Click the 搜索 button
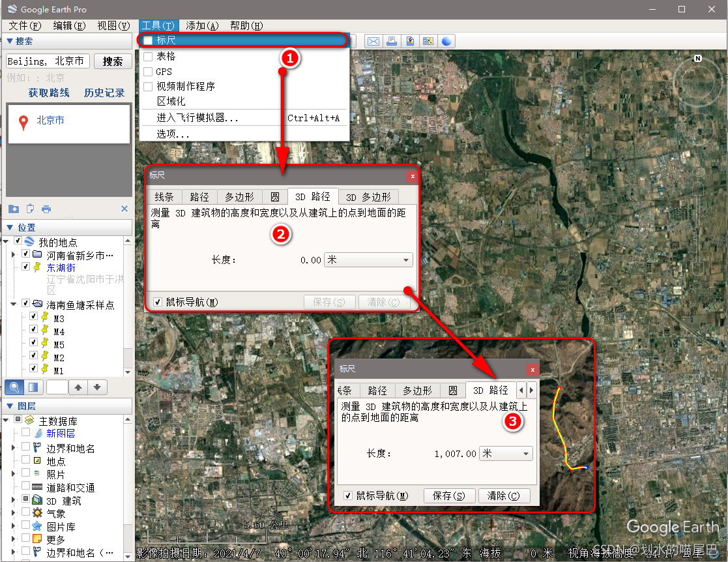The height and width of the screenshot is (562, 728). coord(113,61)
